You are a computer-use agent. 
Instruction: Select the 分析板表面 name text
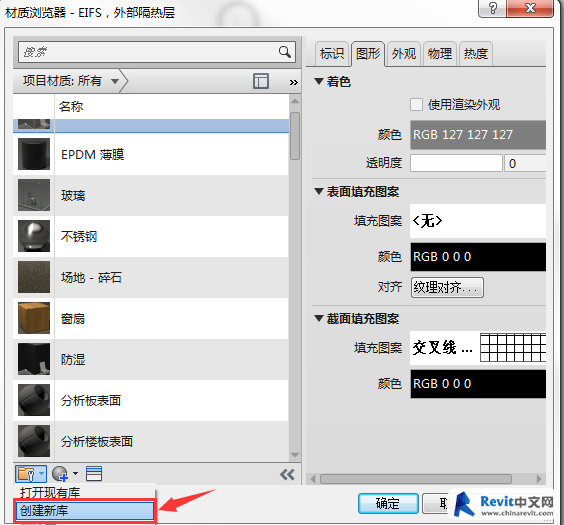91,400
